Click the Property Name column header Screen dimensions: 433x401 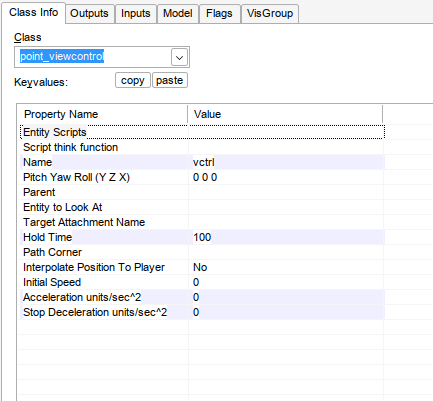coord(102,114)
